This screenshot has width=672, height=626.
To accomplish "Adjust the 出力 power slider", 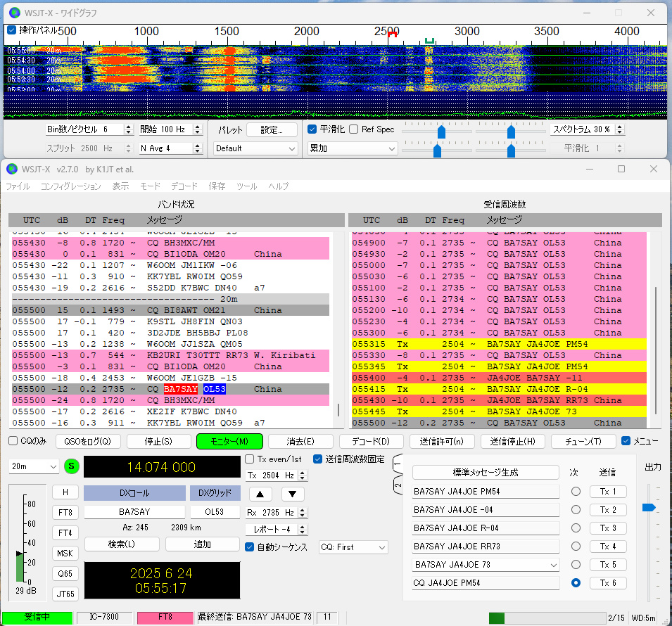I will click(649, 507).
